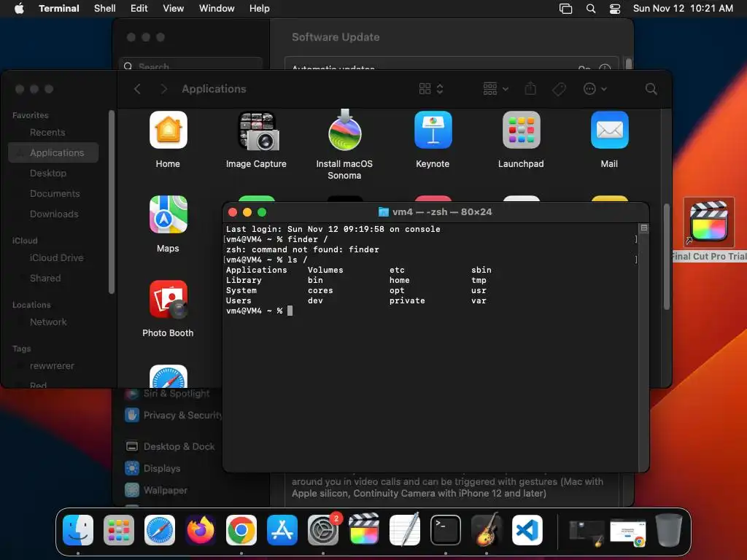Click the Finder Share toolbar icon
Screen dimensions: 747x560
[x=530, y=88]
